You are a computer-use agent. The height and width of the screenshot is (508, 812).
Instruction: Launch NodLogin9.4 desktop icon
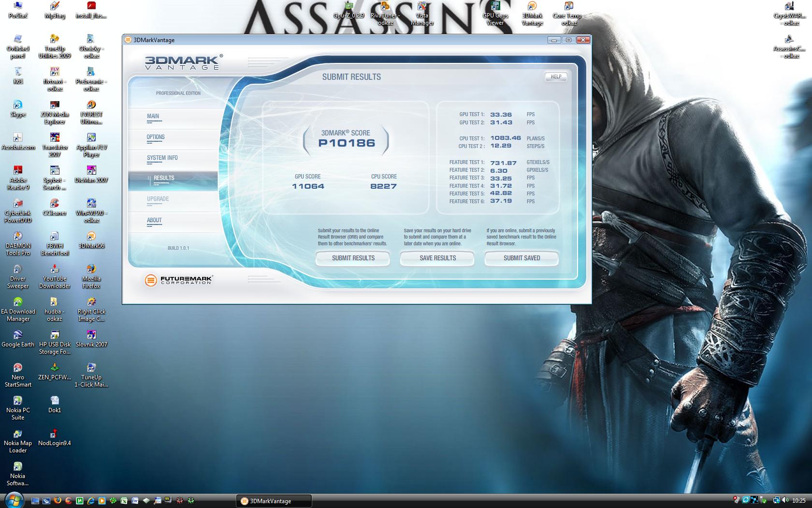(x=55, y=438)
